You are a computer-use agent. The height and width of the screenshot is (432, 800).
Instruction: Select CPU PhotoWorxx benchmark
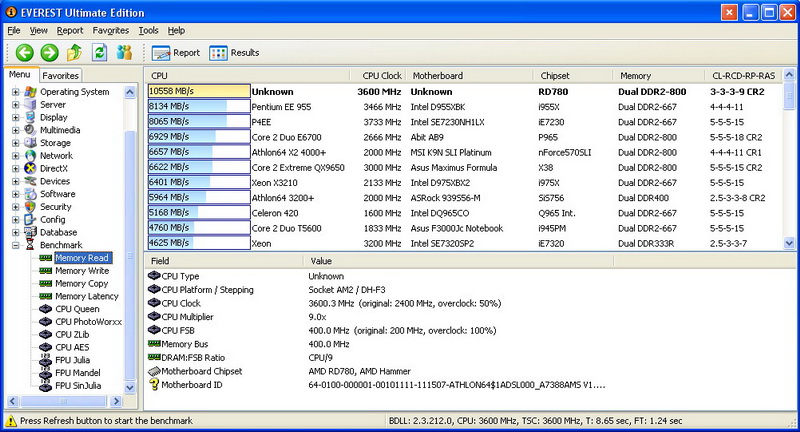point(88,322)
